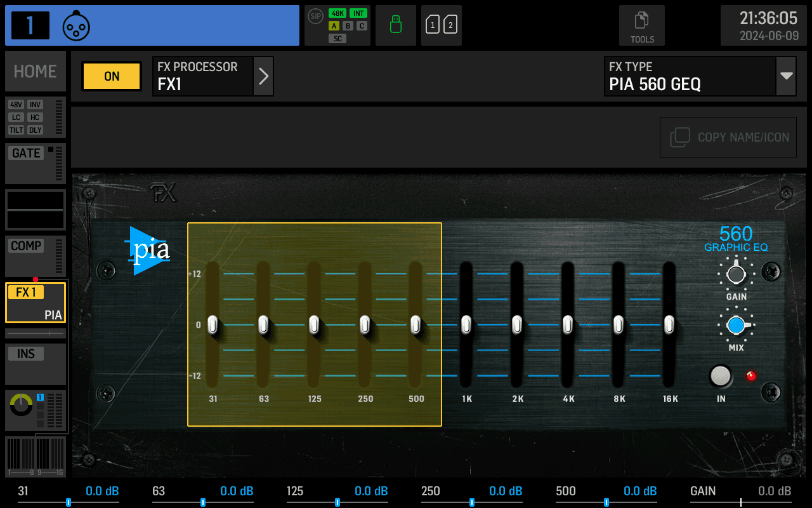Click the 21:36:05 clock display

pos(768,18)
